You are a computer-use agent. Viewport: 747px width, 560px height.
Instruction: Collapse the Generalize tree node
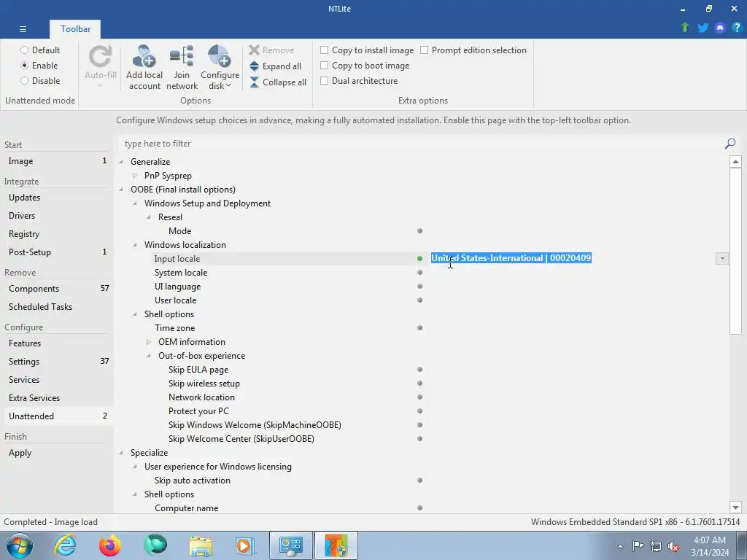(x=121, y=161)
